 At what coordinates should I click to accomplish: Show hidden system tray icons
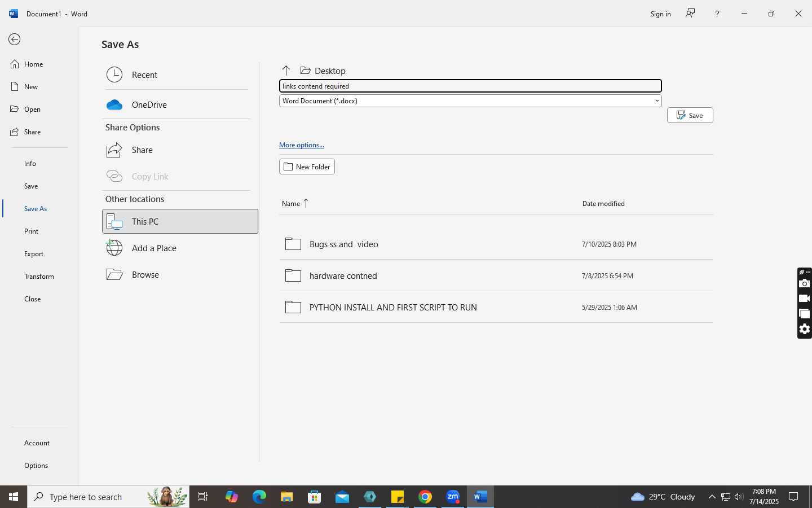click(x=712, y=497)
